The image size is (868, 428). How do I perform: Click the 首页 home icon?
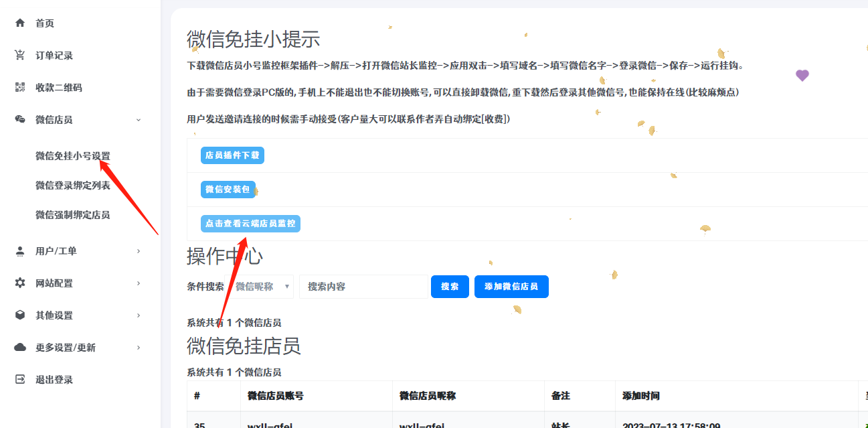(18, 22)
